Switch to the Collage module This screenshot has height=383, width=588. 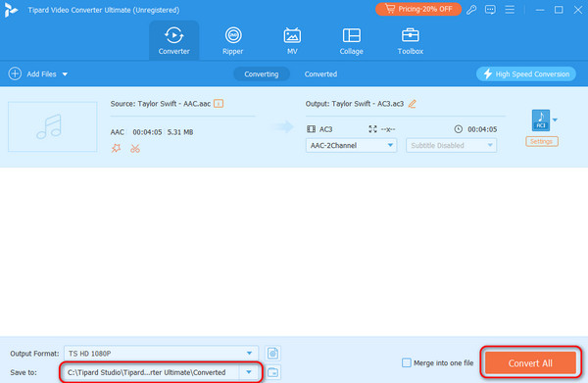[x=352, y=41]
